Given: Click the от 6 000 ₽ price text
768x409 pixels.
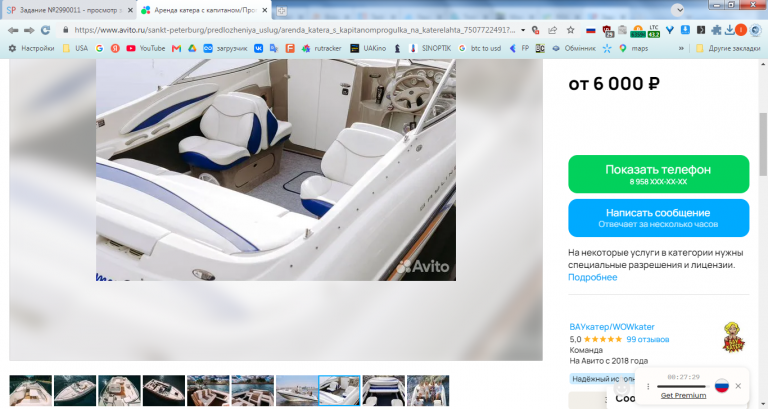Looking at the screenshot, I should click(614, 84).
